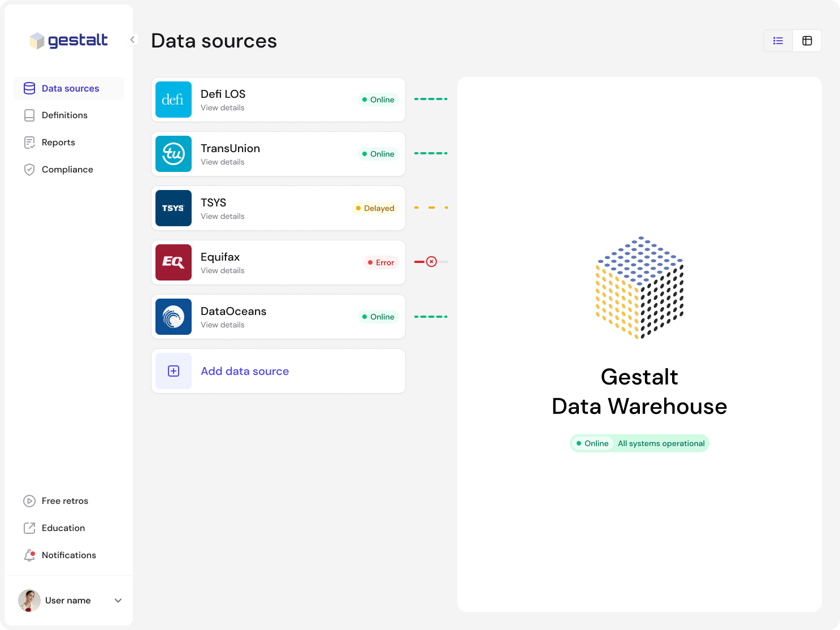Select the Data sources database icon

tap(29, 88)
